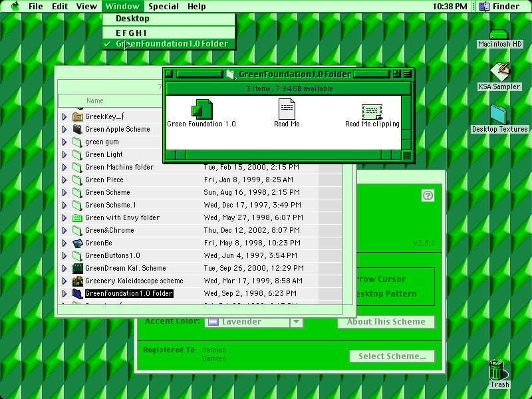
Task: Click the vertical scrollbar of GreenFoundation window
Action: [x=406, y=122]
